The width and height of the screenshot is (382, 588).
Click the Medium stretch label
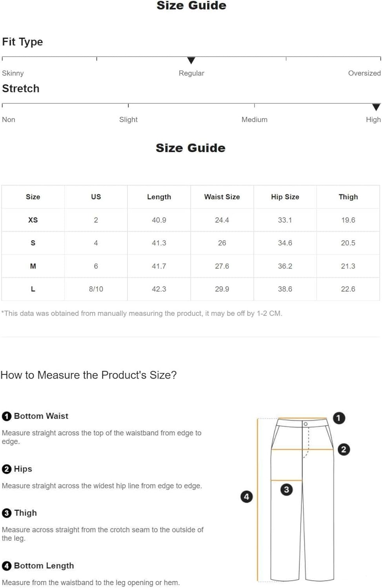[255, 120]
